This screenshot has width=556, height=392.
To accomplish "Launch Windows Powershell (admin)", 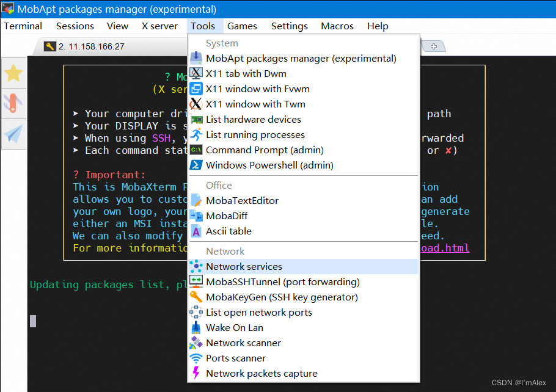I will (304, 165).
